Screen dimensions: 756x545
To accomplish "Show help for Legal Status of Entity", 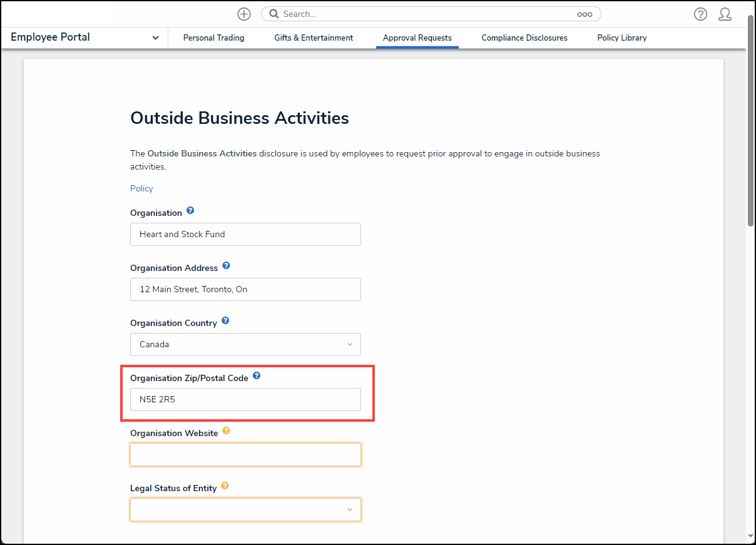I will tap(225, 486).
